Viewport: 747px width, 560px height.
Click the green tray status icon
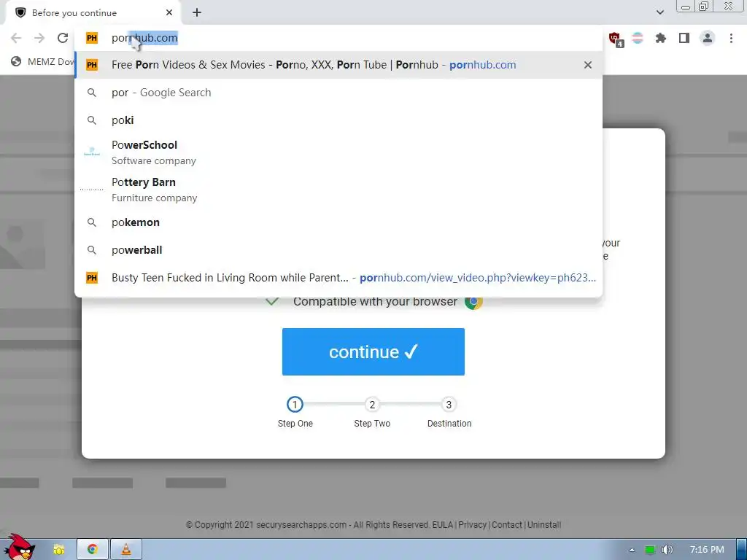[x=650, y=550]
